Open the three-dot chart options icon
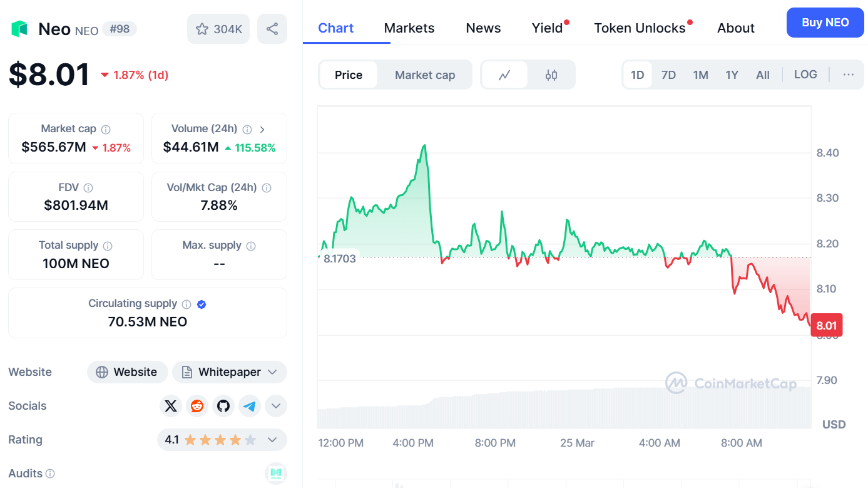Image resolution: width=868 pixels, height=488 pixels. point(848,74)
